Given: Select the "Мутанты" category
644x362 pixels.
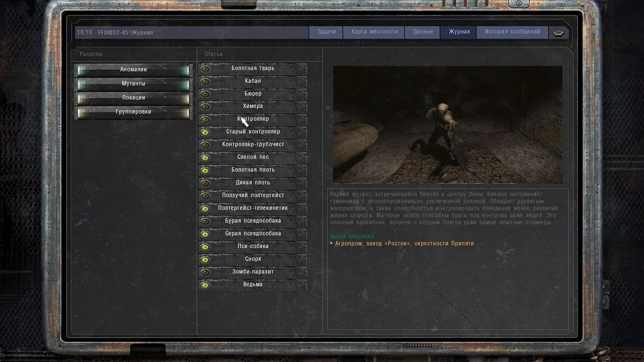Looking at the screenshot, I should coord(134,83).
